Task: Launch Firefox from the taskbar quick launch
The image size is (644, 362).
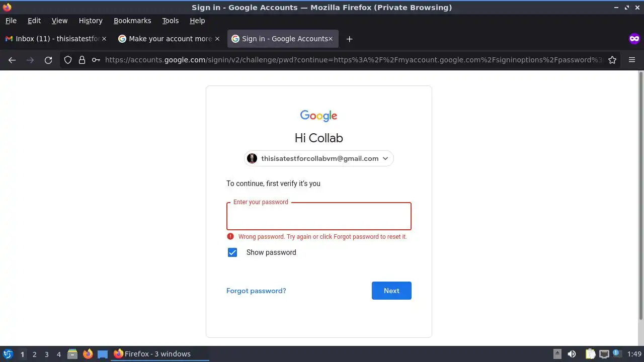Action: click(88, 354)
